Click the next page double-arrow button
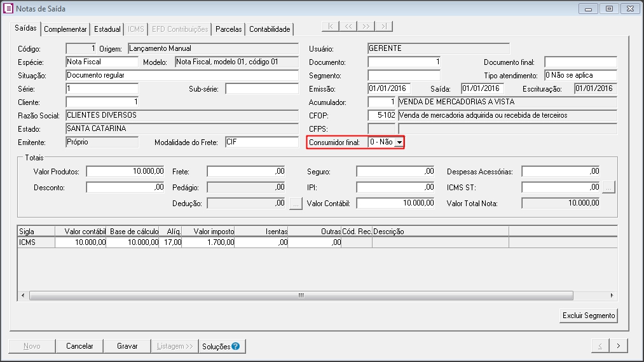This screenshot has width=644, height=362. click(x=366, y=26)
